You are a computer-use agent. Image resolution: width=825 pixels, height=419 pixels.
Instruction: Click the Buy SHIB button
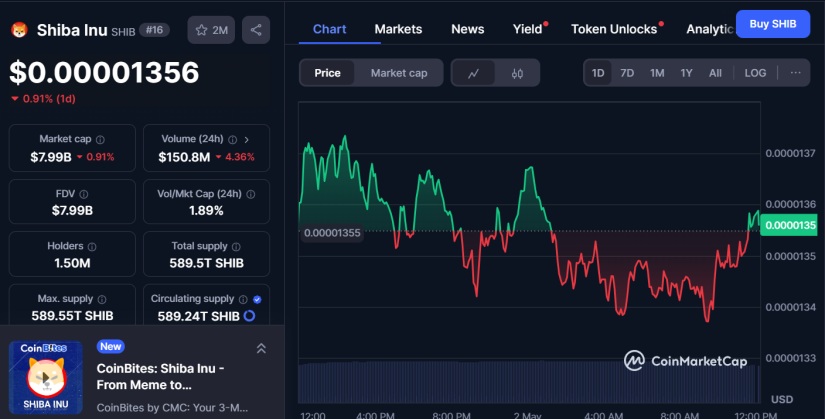(x=772, y=24)
